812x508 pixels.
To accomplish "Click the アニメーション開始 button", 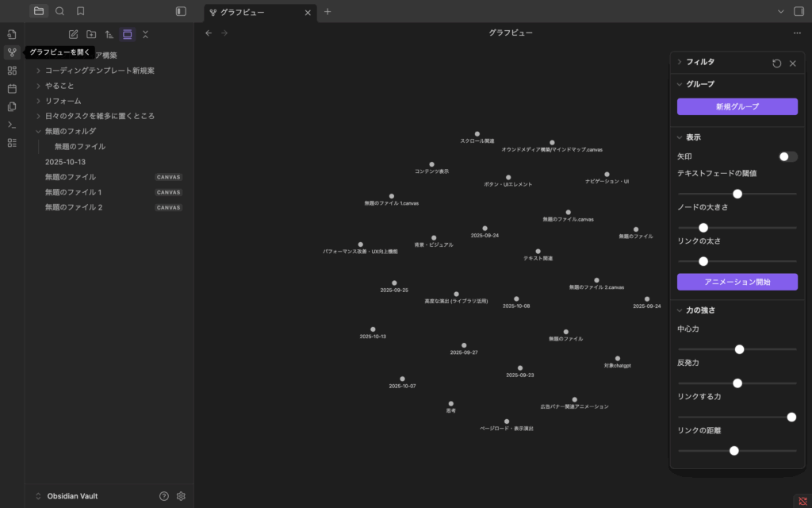I will [737, 282].
